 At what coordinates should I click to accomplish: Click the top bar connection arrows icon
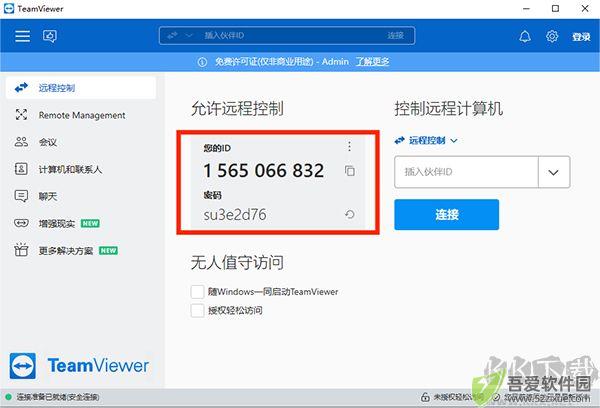pos(173,36)
